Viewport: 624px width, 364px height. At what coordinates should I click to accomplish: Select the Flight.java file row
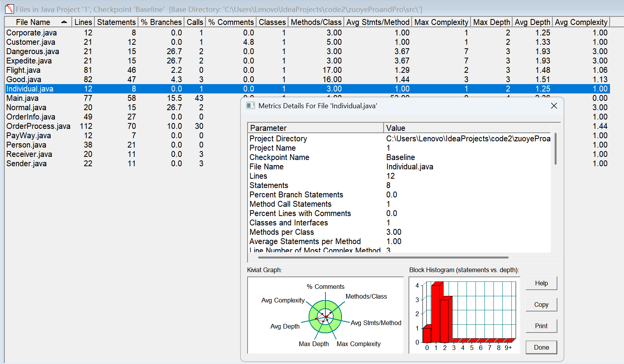(x=307, y=70)
